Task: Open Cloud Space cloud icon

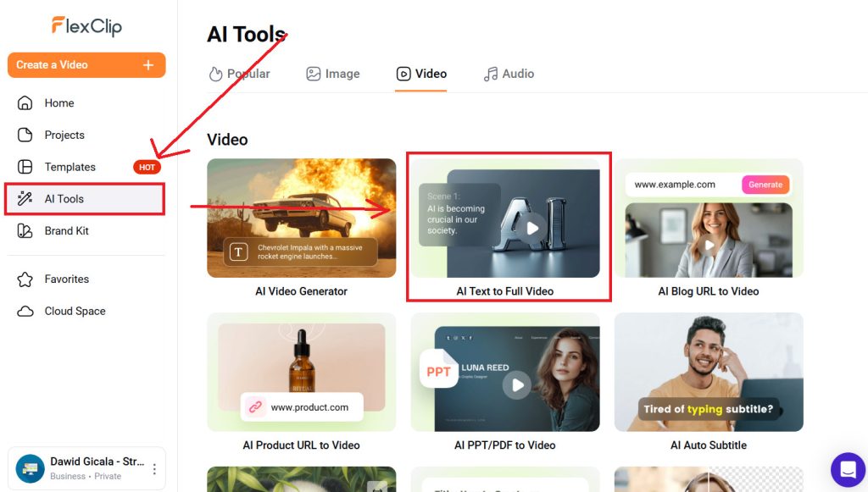Action: (25, 312)
